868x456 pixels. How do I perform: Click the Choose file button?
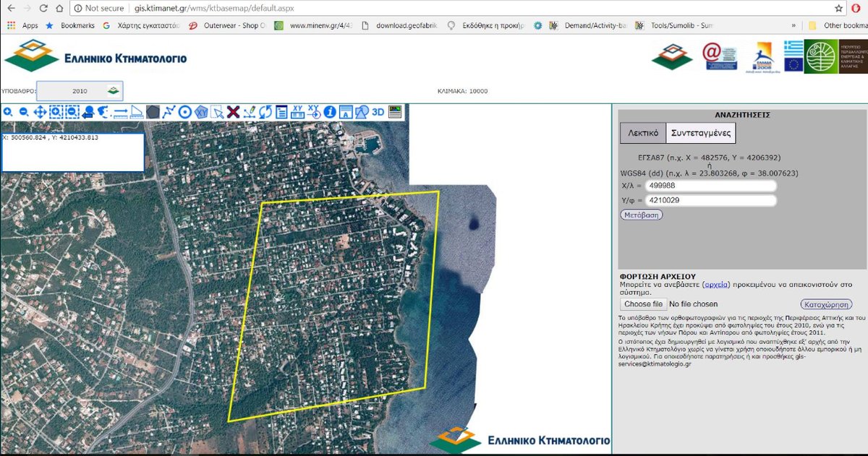(642, 304)
